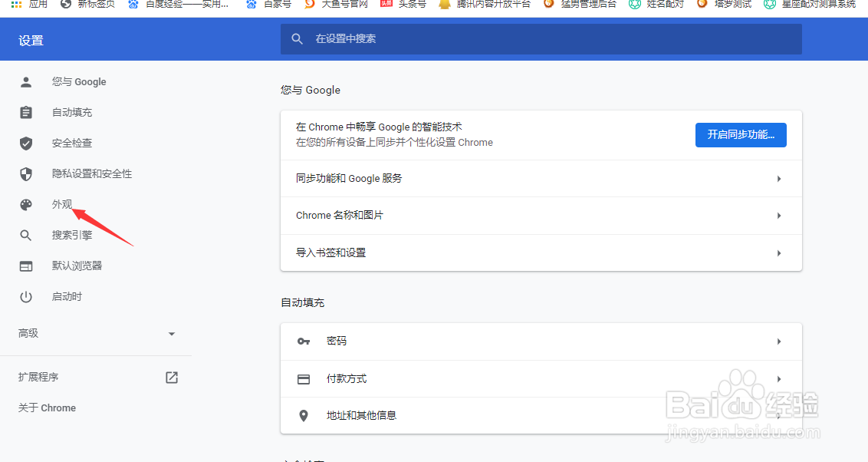868x462 pixels.
Task: Open 地址和其他信息 settings
Action: tap(541, 415)
